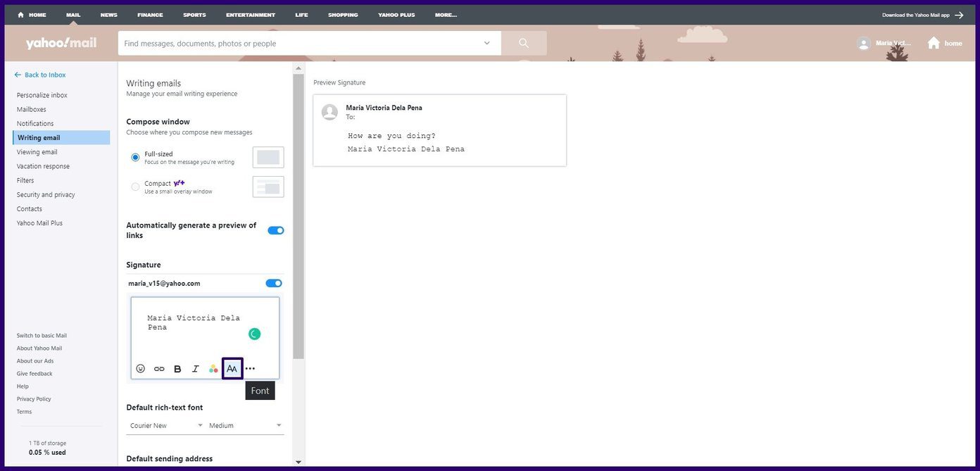Click the Full-sized layout thumbnail
The image size is (980, 471).
(268, 158)
